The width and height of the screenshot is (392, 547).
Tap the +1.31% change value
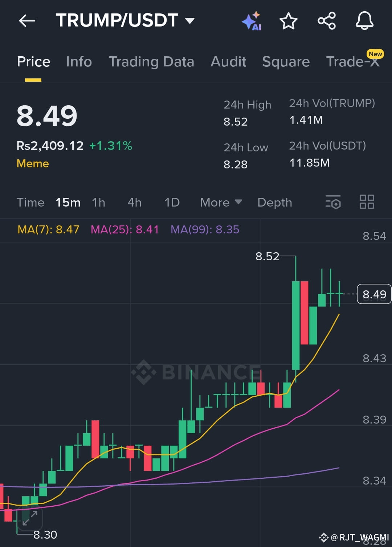(111, 146)
